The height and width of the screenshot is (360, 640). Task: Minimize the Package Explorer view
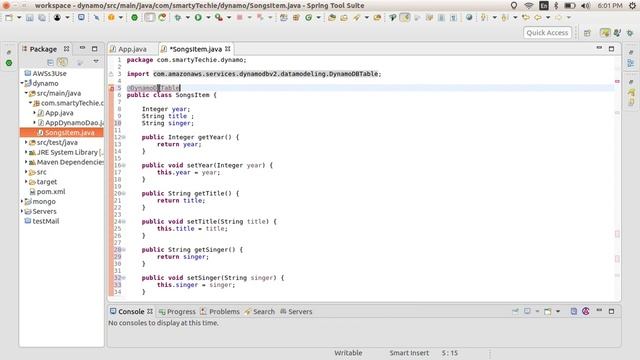82,48
